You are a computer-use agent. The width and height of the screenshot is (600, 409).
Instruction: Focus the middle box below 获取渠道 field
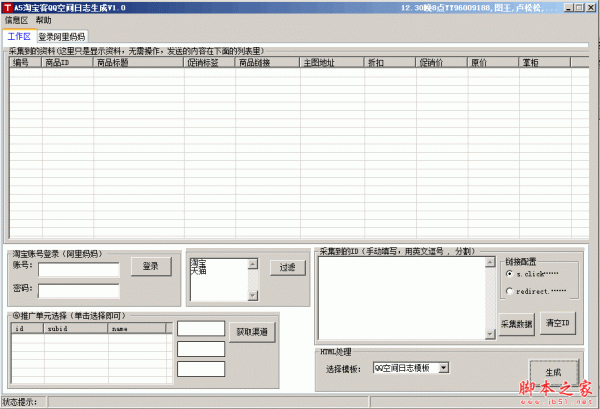coord(201,349)
